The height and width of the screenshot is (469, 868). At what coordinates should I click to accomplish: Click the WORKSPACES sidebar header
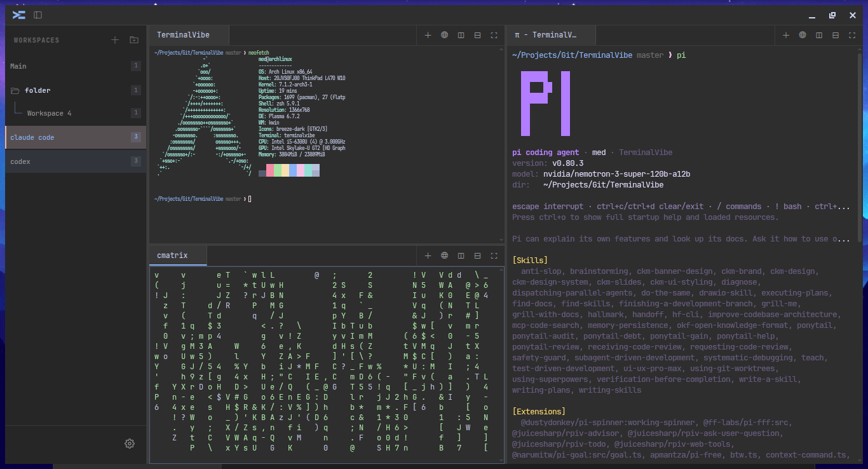(x=36, y=40)
